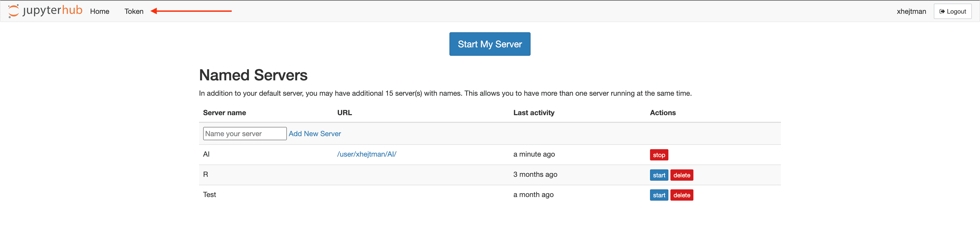Click the 'Named Servers' heading

coord(253,75)
